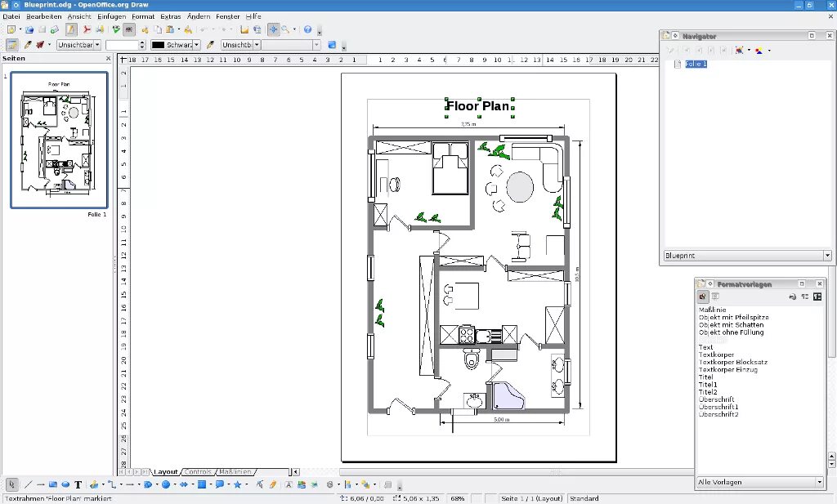837x504 pixels.
Task: Increase line width with the up stepper
Action: tap(142, 42)
